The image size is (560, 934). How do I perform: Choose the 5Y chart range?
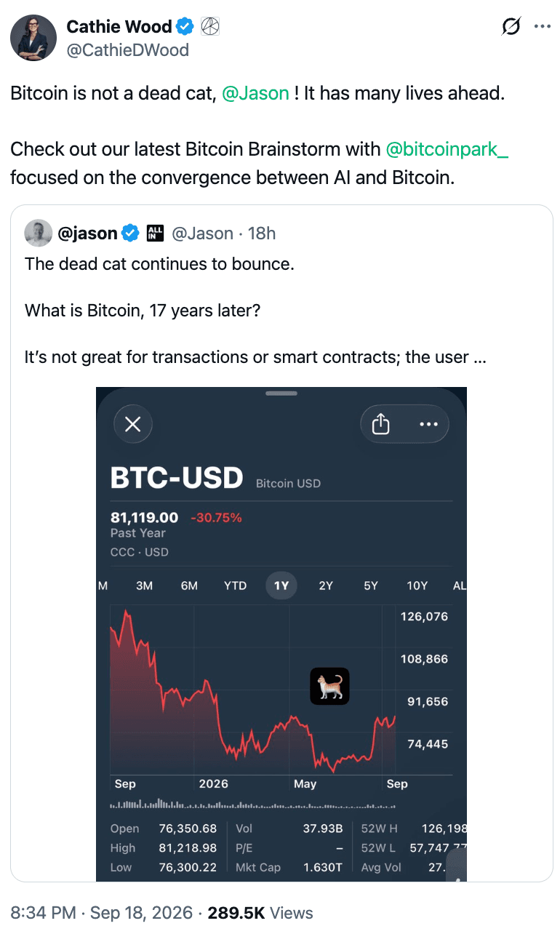pyautogui.click(x=371, y=586)
